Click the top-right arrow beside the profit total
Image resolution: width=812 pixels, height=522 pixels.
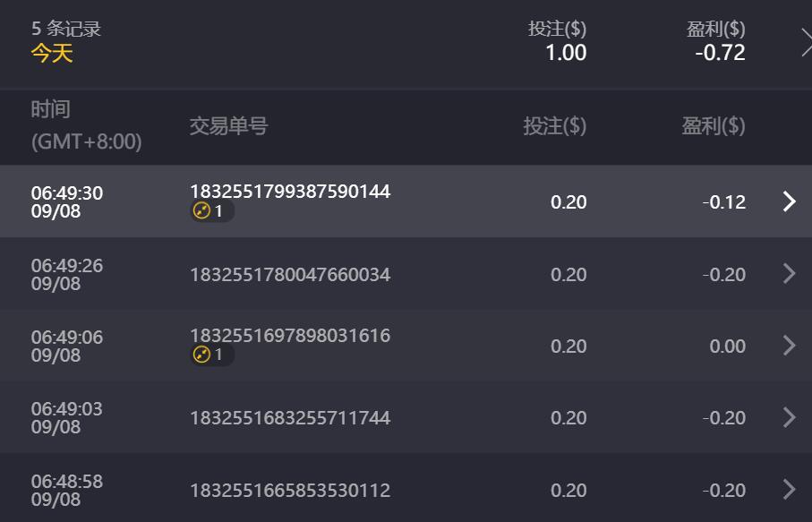[806, 41]
